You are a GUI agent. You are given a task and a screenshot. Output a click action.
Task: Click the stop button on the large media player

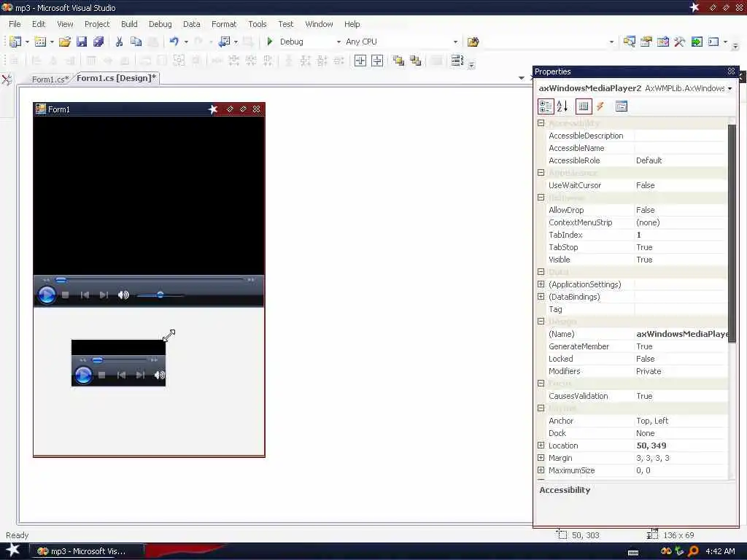point(65,295)
